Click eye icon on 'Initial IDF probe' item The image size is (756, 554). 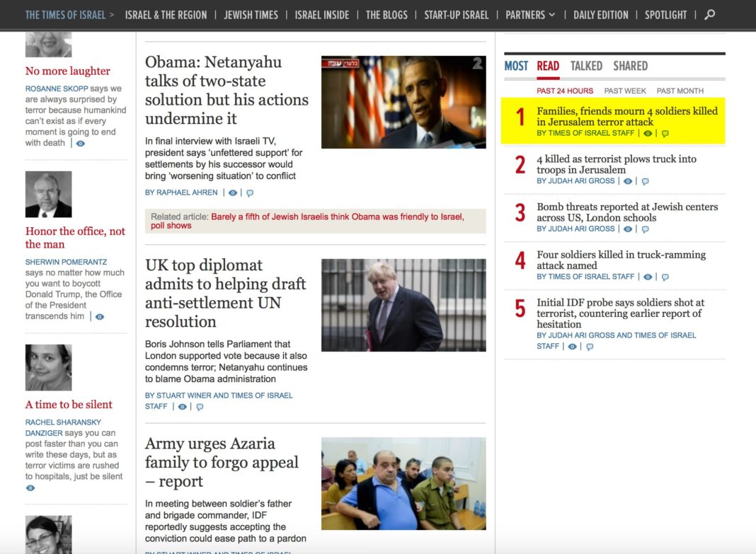tap(572, 347)
